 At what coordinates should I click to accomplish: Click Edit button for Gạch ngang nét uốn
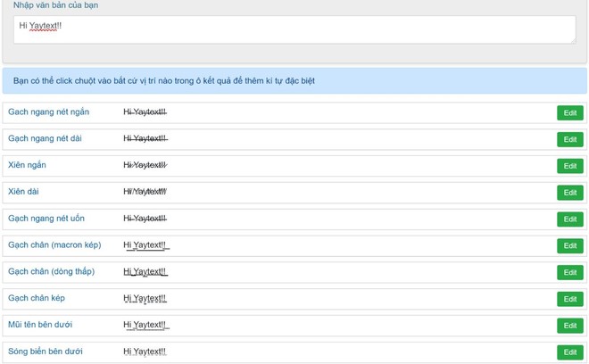[570, 219]
